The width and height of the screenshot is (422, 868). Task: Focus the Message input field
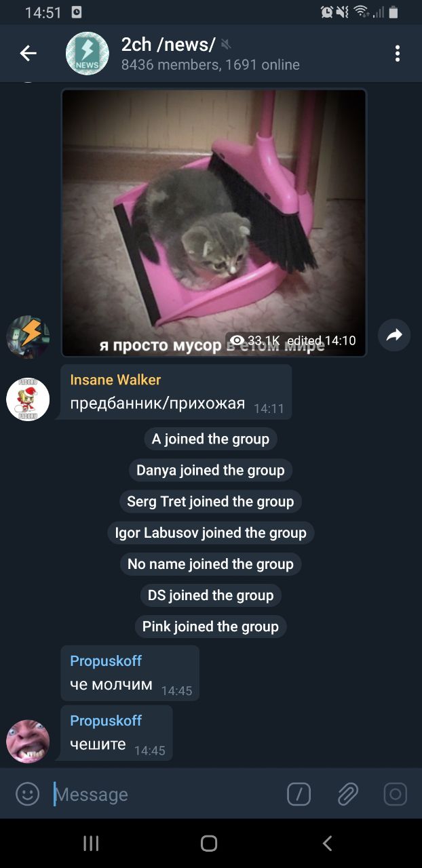pos(166,794)
